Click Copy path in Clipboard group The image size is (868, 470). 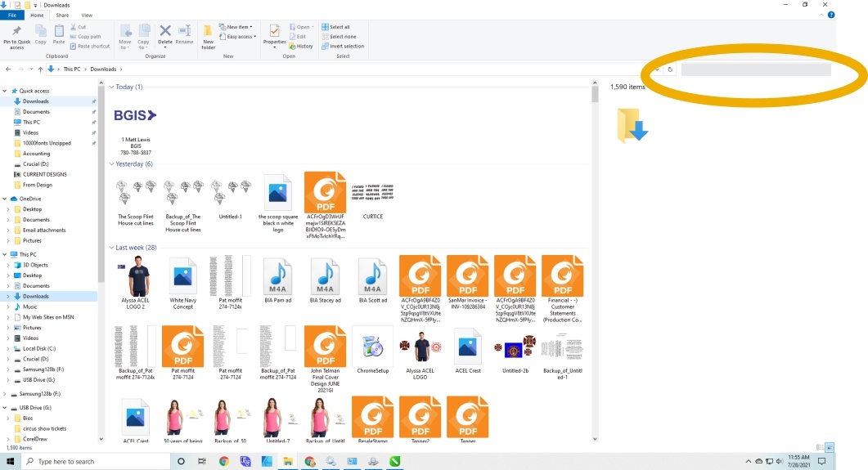(x=85, y=37)
